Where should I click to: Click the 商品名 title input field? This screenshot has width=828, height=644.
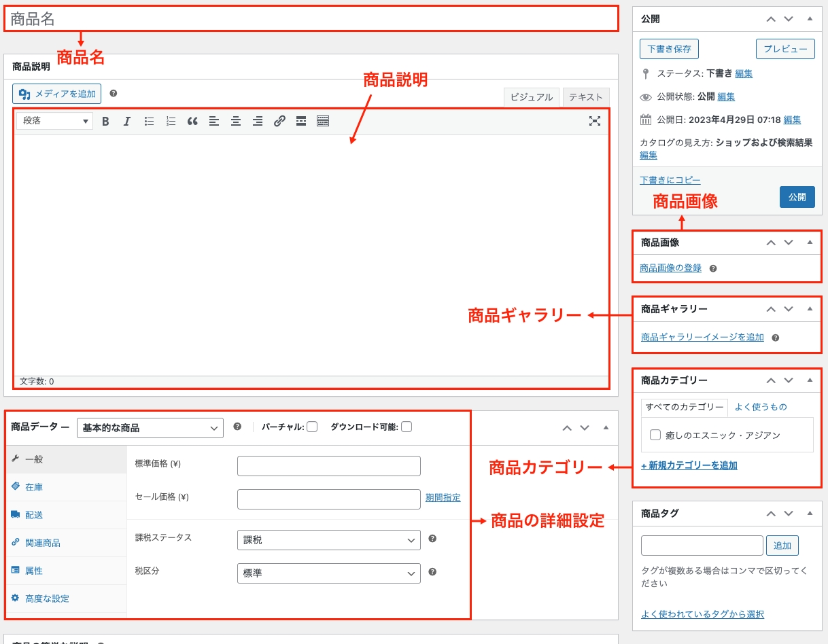(x=311, y=19)
